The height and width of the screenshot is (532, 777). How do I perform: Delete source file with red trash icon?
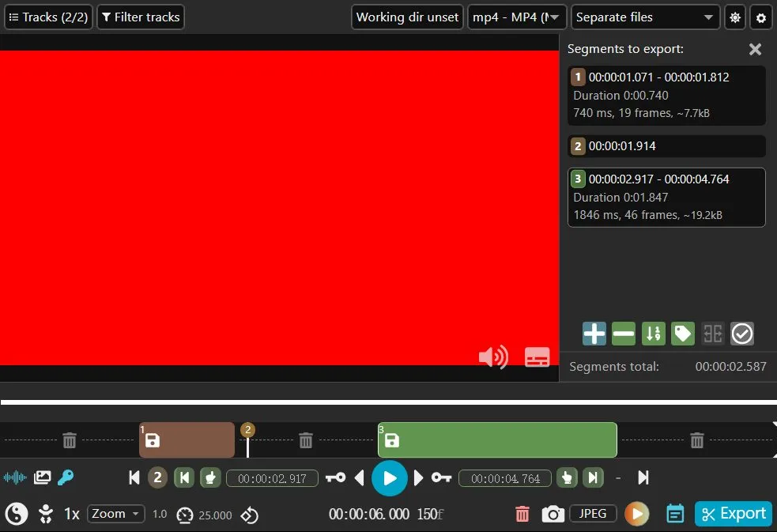click(522, 514)
